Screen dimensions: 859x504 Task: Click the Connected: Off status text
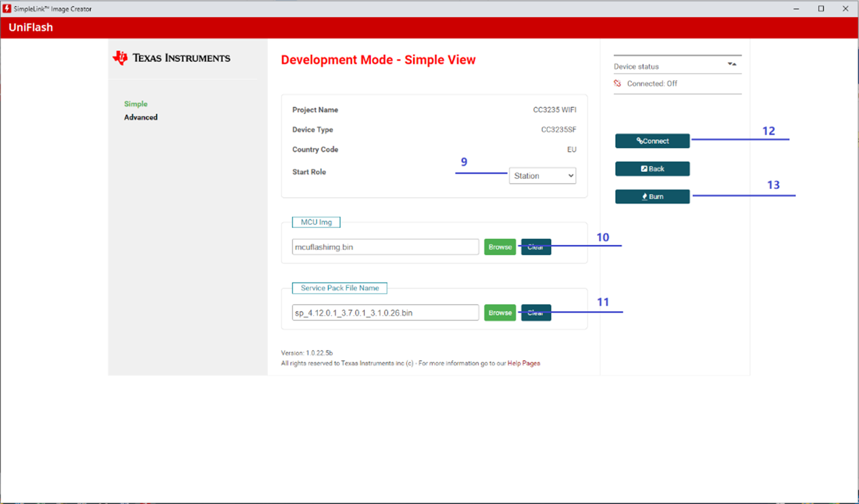pyautogui.click(x=652, y=83)
